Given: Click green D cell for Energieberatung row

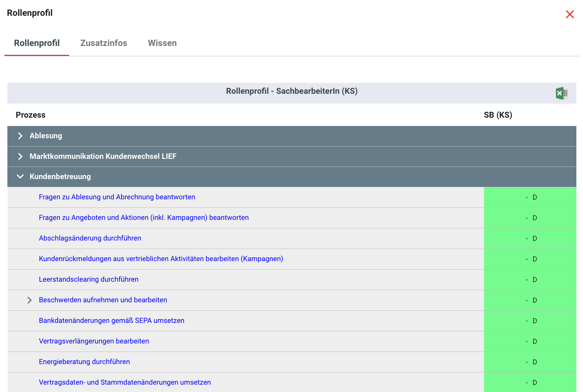Looking at the screenshot, I should pyautogui.click(x=530, y=362).
